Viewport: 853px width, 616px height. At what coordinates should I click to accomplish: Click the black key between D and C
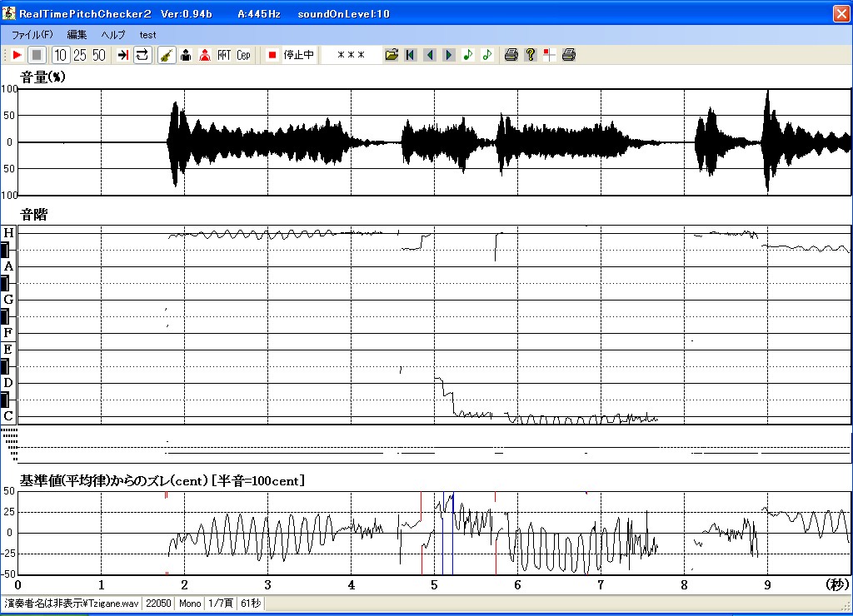(x=5, y=400)
